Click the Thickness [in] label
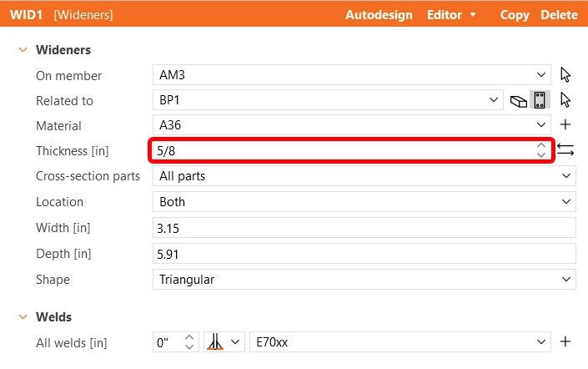Viewport: 588px width, 369px height. [73, 150]
